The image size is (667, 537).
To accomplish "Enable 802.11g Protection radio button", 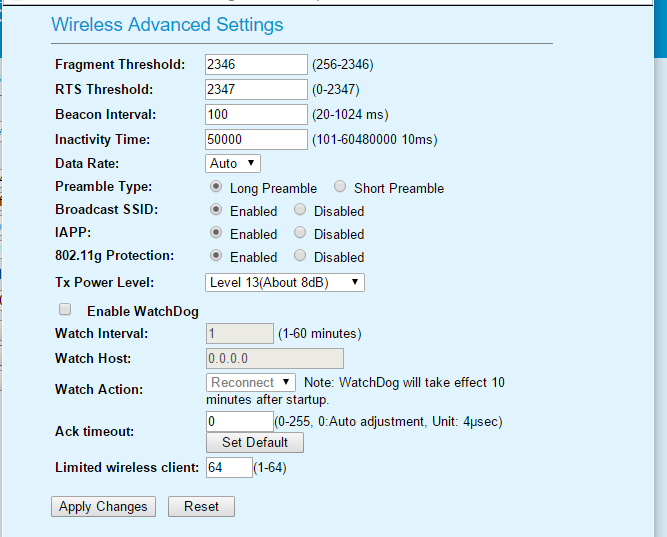I will pos(216,255).
